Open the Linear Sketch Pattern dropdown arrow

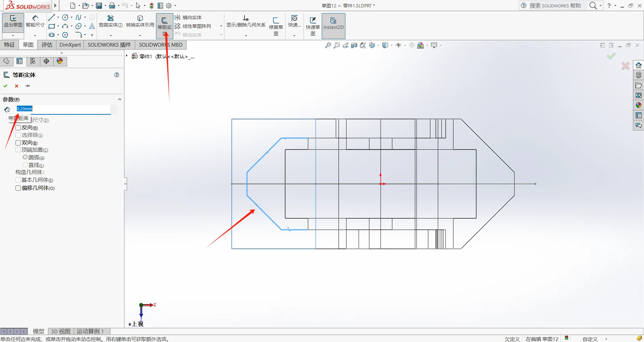click(x=221, y=26)
